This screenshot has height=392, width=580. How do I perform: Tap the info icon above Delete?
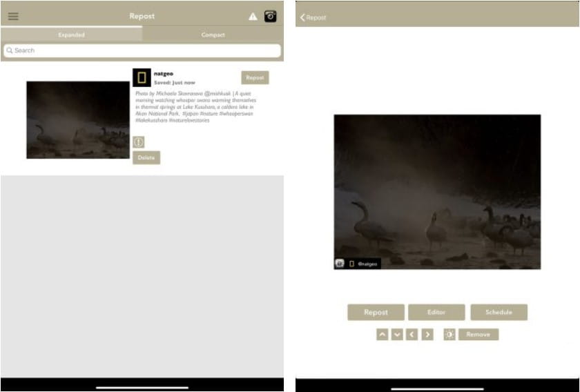(x=138, y=142)
